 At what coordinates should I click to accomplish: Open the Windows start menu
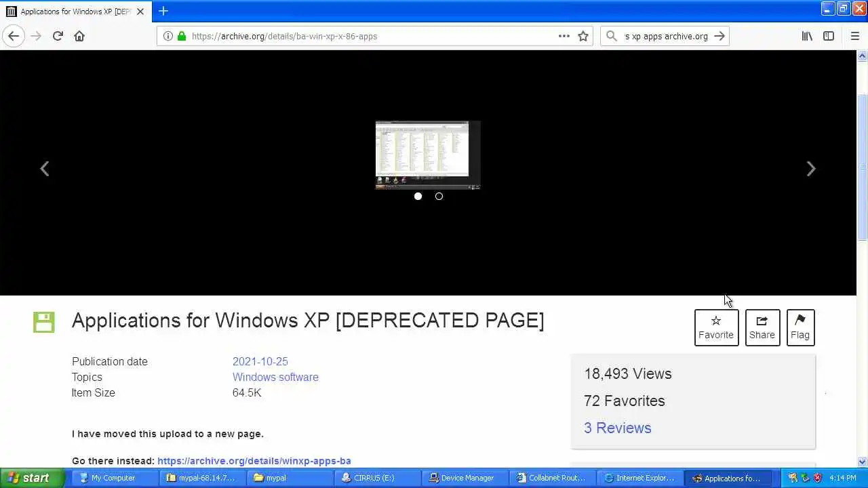[33, 478]
